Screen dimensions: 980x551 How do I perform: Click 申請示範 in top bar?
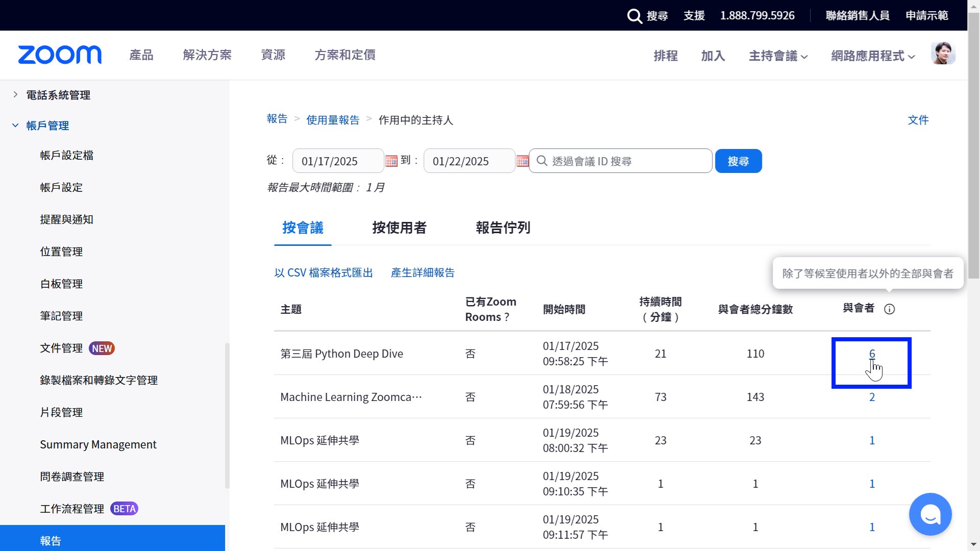click(927, 16)
